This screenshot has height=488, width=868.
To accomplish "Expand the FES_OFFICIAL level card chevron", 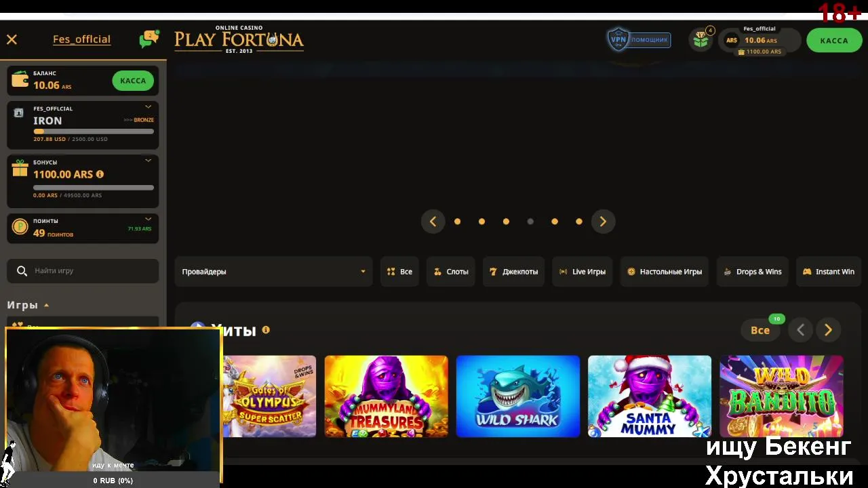I will [148, 107].
